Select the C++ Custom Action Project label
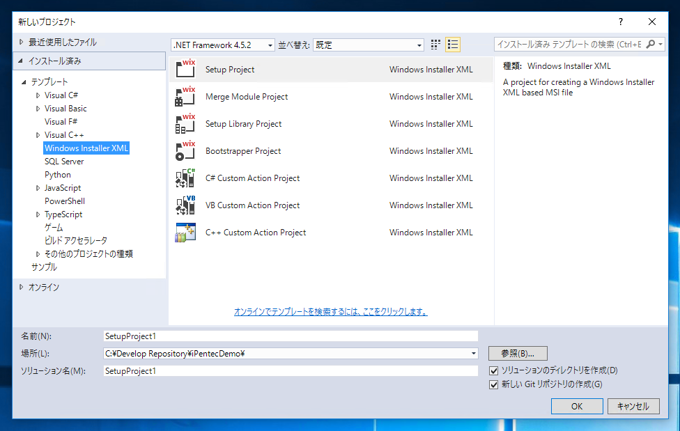 [x=255, y=232]
